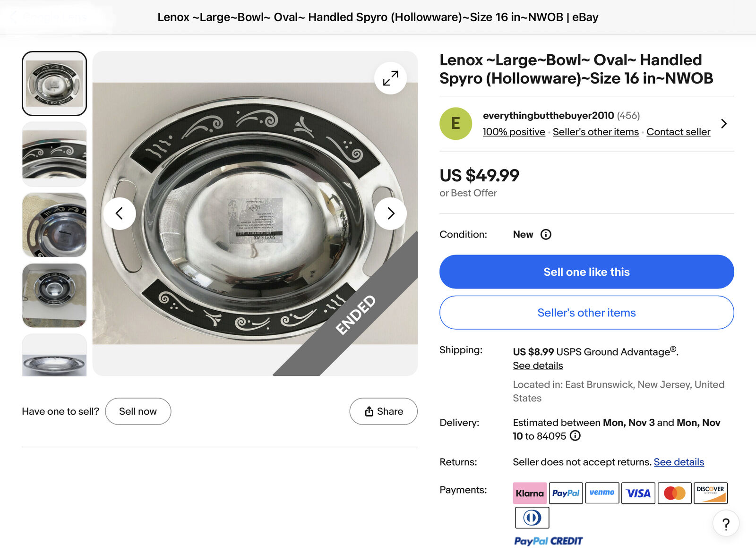Click the Seller's other items outlined button

point(586,313)
